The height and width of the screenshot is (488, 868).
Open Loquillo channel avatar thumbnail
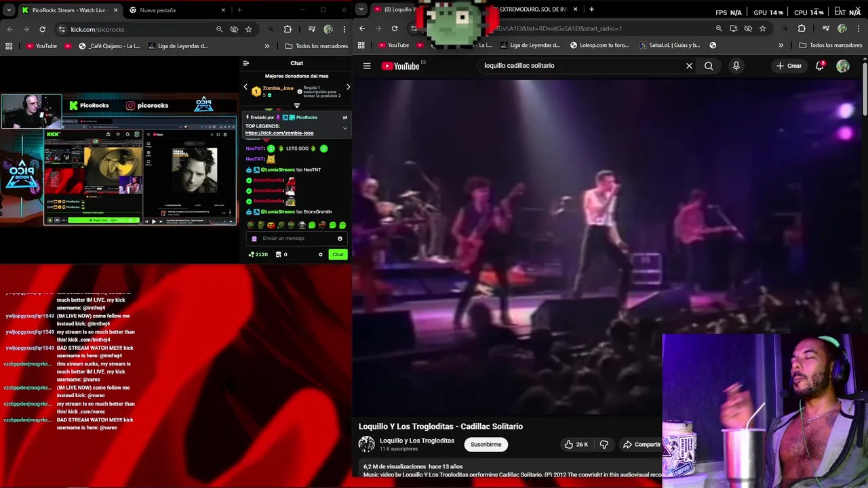[x=367, y=445]
